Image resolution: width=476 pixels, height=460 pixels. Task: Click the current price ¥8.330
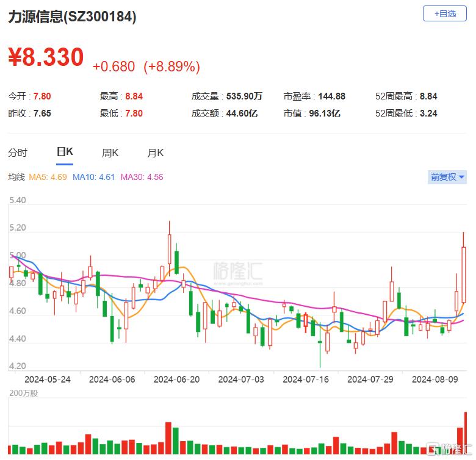[46, 57]
